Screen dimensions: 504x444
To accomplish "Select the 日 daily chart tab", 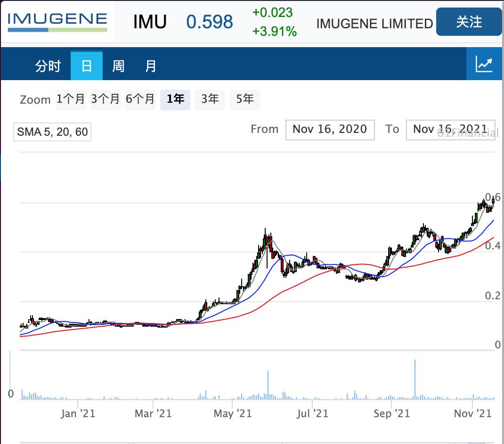I will 87,66.
